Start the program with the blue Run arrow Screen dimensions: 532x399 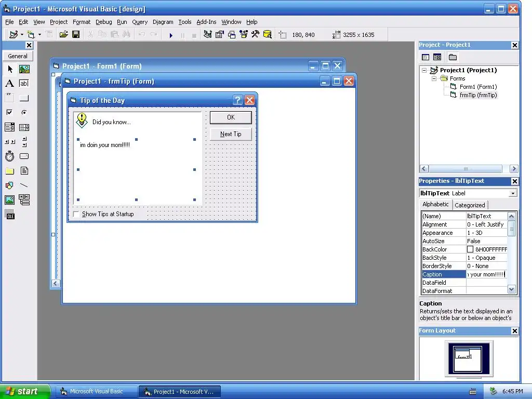click(171, 35)
